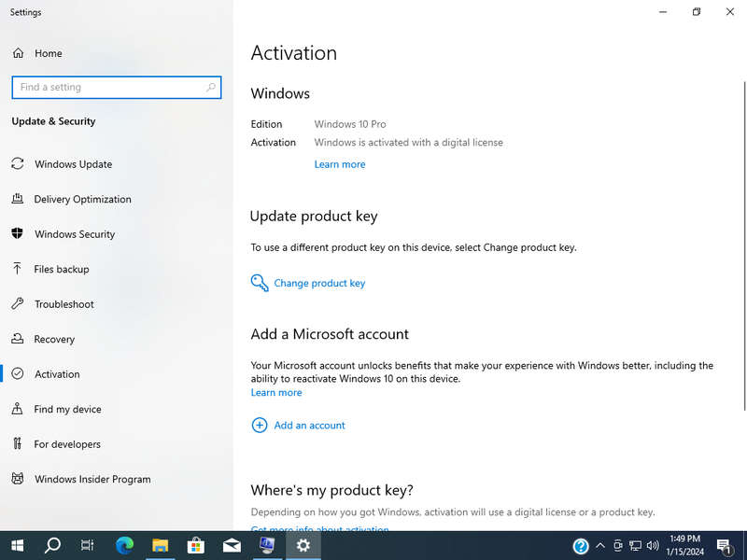Click the Windows 10 Pro edition text
This screenshot has height=560, width=747.
[x=350, y=124]
